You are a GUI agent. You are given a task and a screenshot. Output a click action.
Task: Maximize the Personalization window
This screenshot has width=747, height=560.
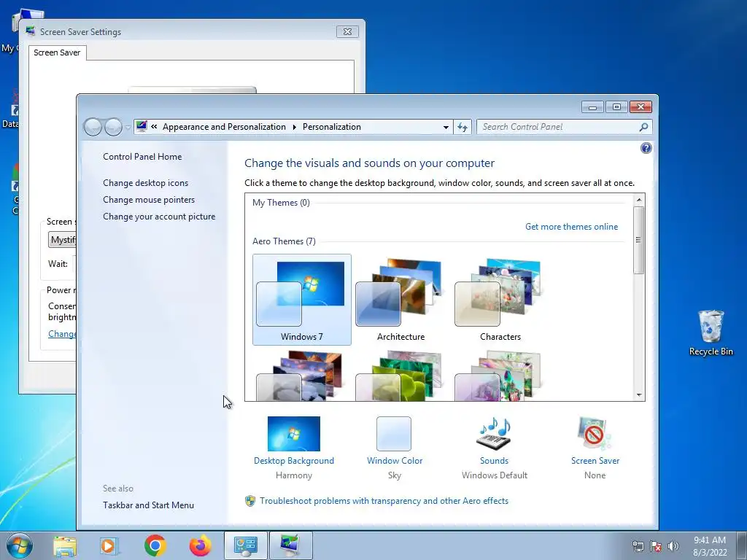[x=616, y=107]
